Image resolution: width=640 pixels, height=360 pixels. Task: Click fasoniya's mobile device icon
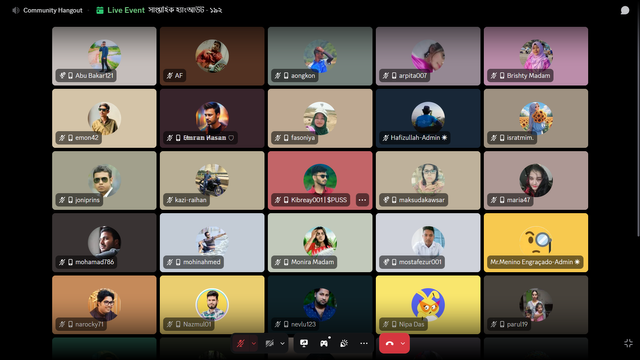(x=286, y=138)
